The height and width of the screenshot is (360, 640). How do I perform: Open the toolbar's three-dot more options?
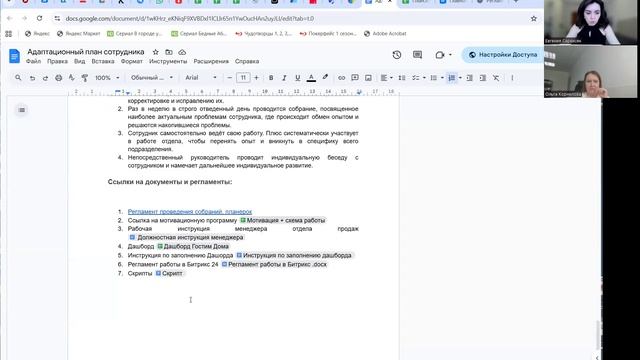point(512,78)
